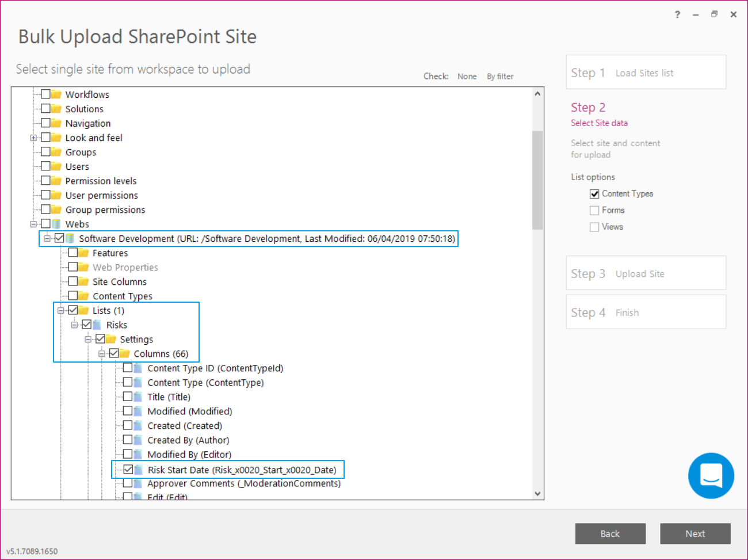Collapse the Webs node
Image resolution: width=748 pixels, height=560 pixels.
[33, 224]
